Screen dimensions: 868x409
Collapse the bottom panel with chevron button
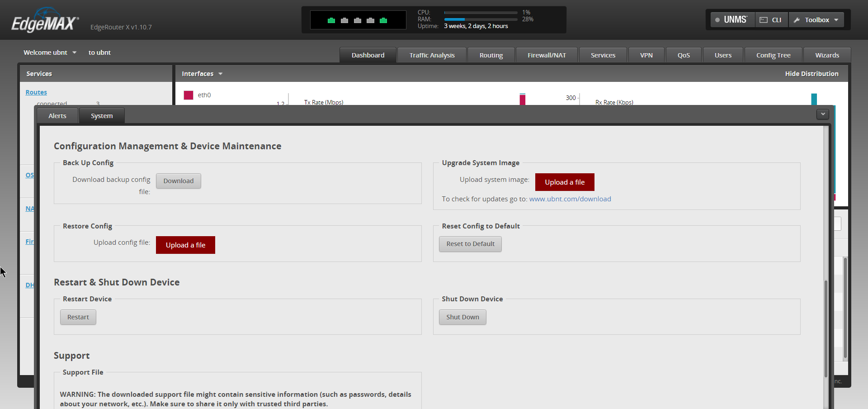click(x=822, y=114)
